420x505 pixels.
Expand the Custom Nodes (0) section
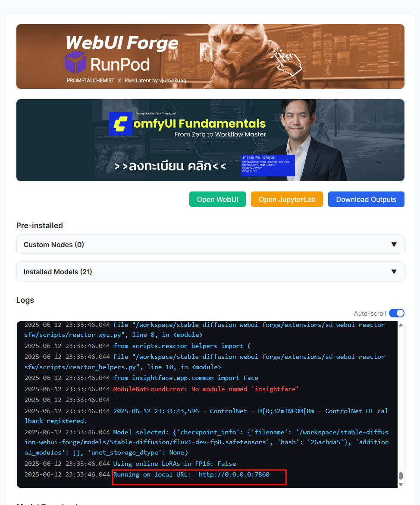[210, 245]
